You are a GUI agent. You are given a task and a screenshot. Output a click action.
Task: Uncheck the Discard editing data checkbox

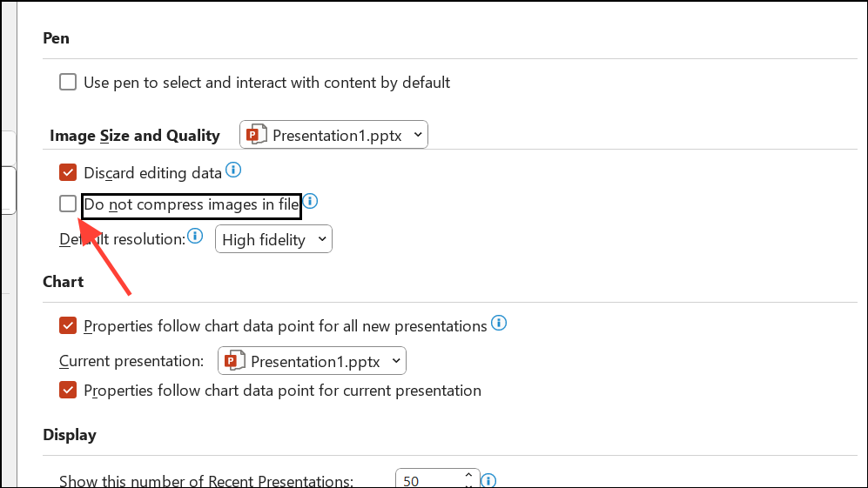(68, 172)
